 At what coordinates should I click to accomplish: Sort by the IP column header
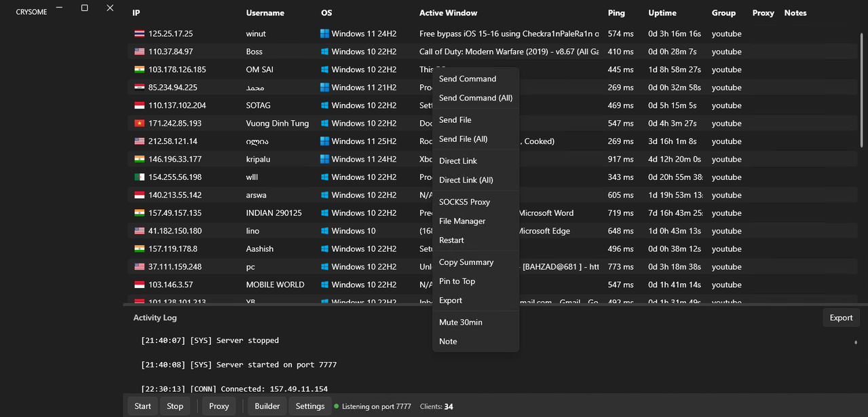coord(136,13)
